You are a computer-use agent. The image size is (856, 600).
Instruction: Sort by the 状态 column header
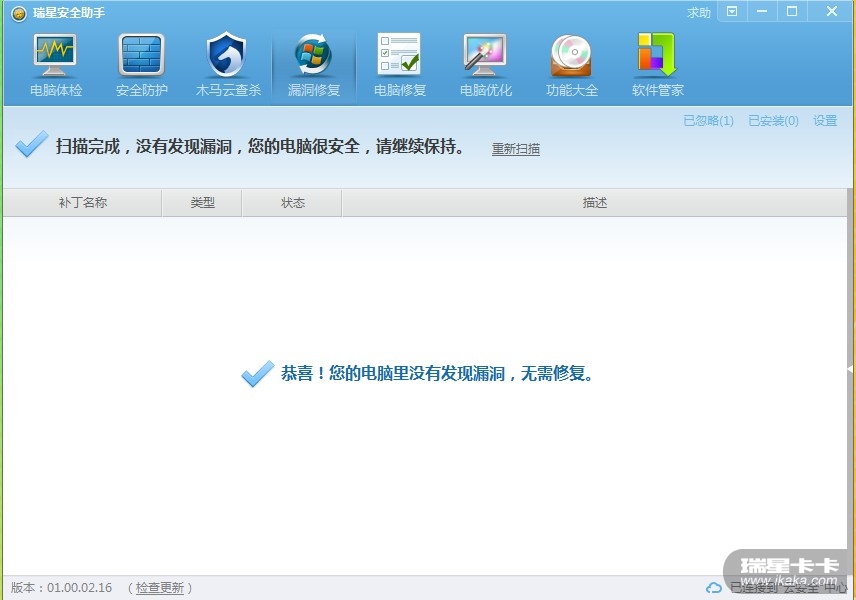point(292,203)
